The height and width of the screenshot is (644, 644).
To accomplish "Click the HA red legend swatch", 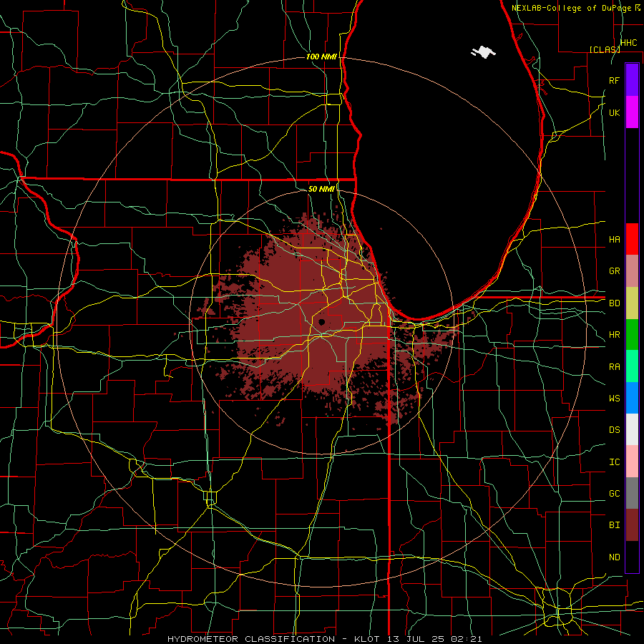I will pyautogui.click(x=632, y=239).
